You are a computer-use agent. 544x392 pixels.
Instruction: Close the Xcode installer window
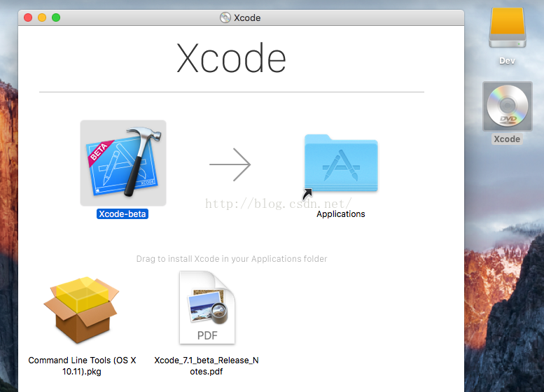click(x=28, y=17)
